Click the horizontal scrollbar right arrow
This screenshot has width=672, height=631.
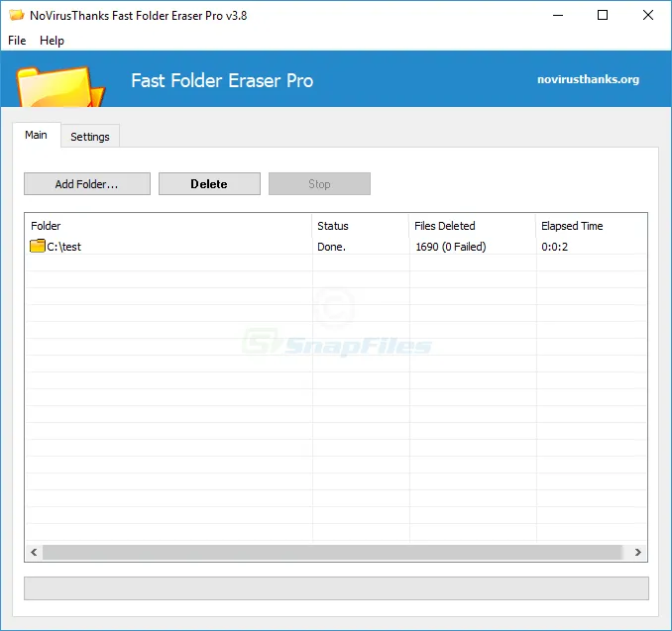tap(637, 552)
